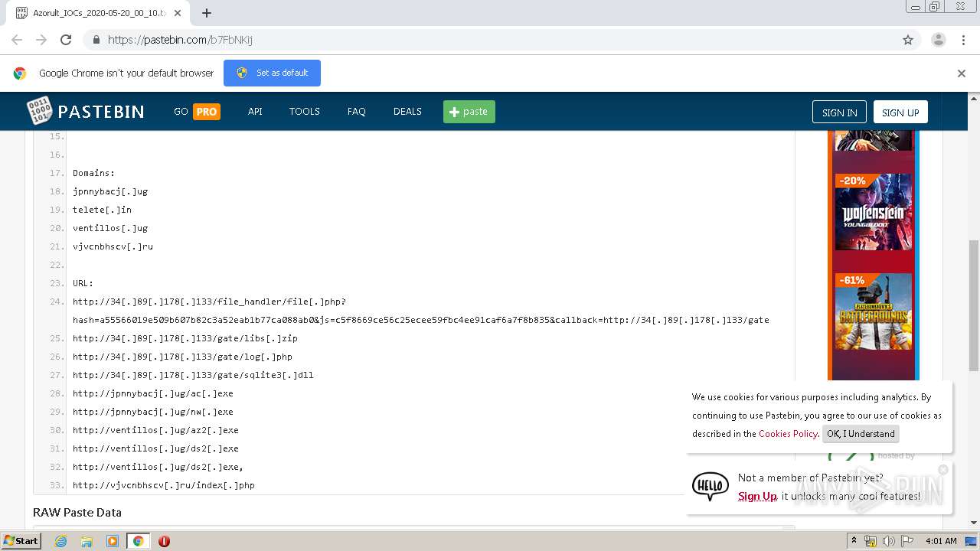The width and height of the screenshot is (980, 551).
Task: Go back with browser back arrow
Action: [17, 40]
